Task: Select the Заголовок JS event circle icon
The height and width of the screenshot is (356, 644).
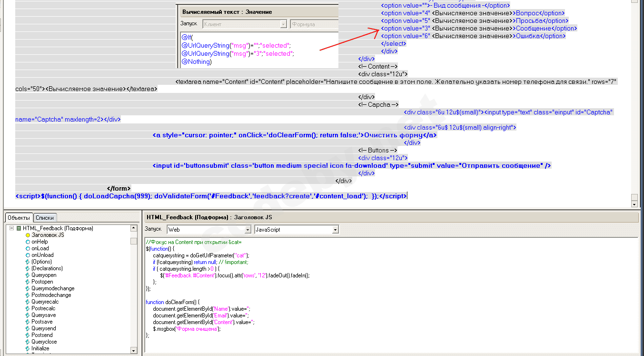Action: click(x=28, y=235)
